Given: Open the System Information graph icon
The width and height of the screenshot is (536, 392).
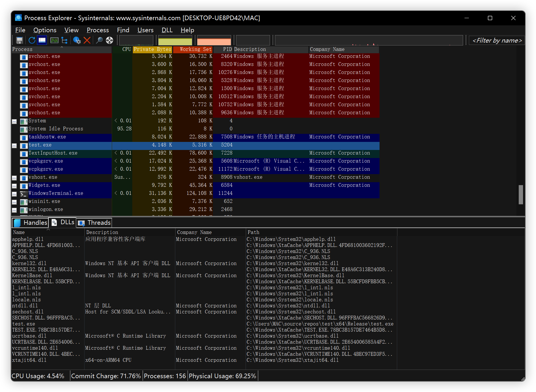Looking at the screenshot, I should point(54,40).
